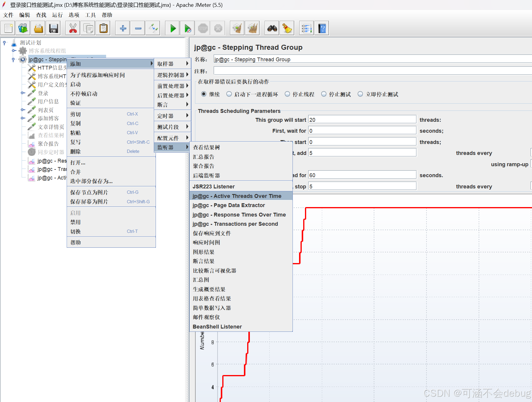532x402 pixels.
Task: Click the Toggle enable/disable icon
Action: coord(153,28)
